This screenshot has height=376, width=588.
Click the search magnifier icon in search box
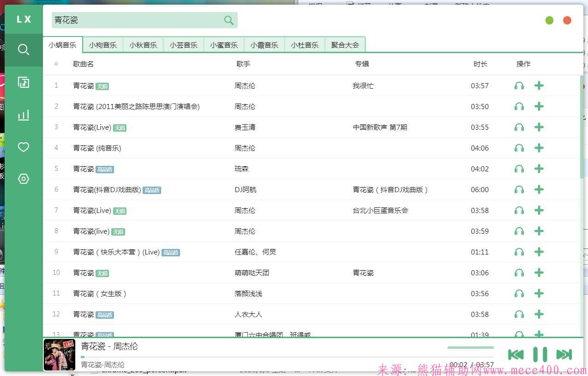tap(228, 20)
